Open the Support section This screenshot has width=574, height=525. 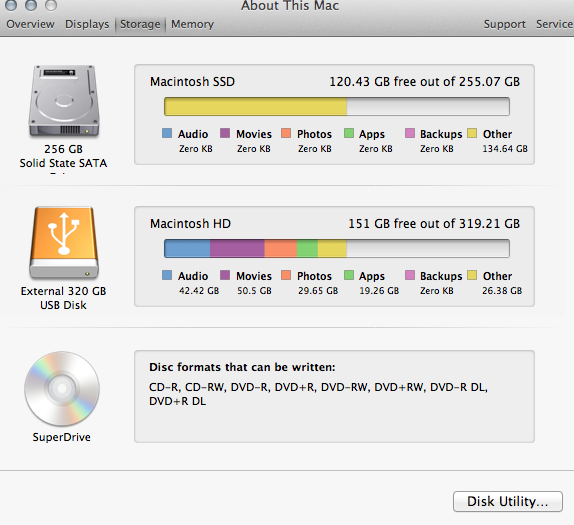[504, 24]
